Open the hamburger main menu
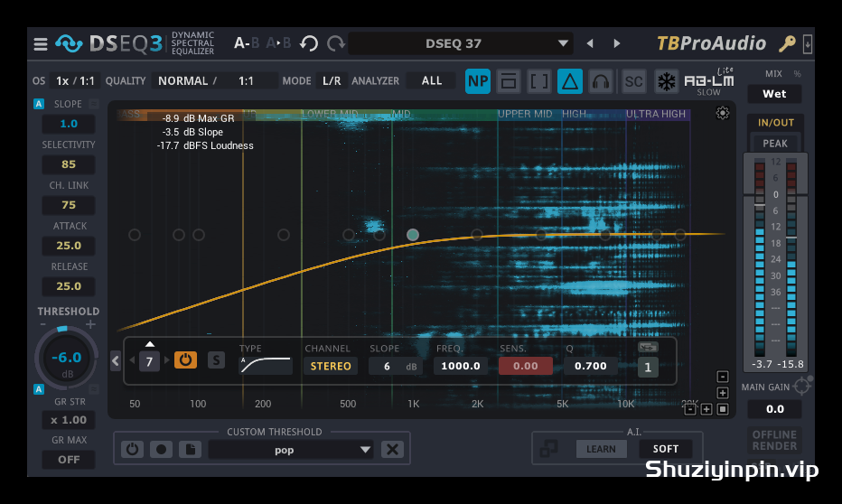Image resolution: width=842 pixels, height=504 pixels. tap(41, 44)
